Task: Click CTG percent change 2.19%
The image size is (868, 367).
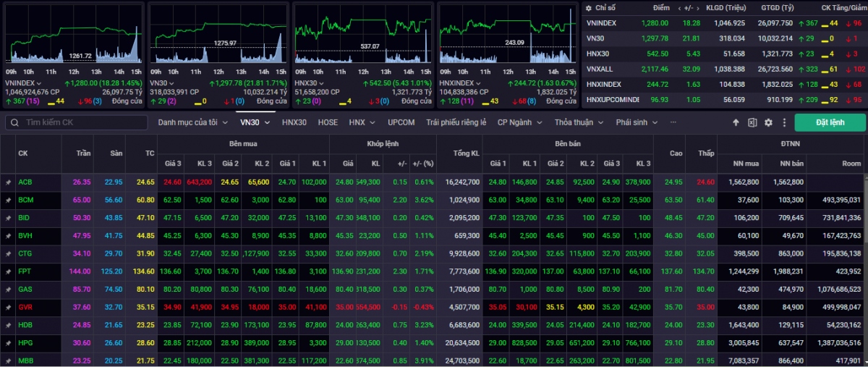Action: coord(423,253)
